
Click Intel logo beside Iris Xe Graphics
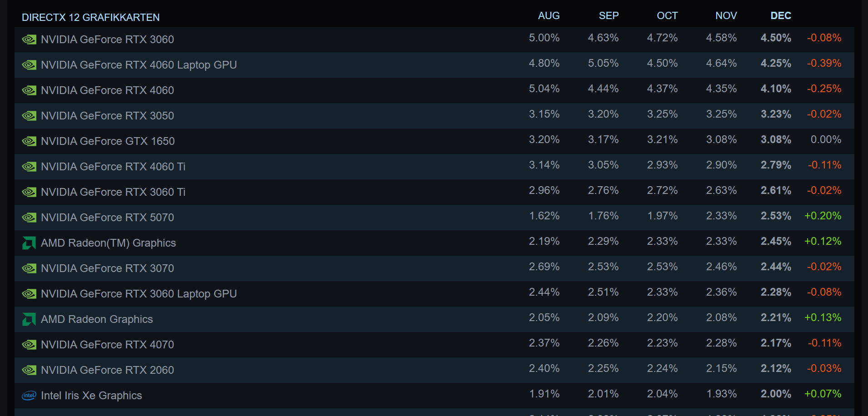[x=29, y=396]
